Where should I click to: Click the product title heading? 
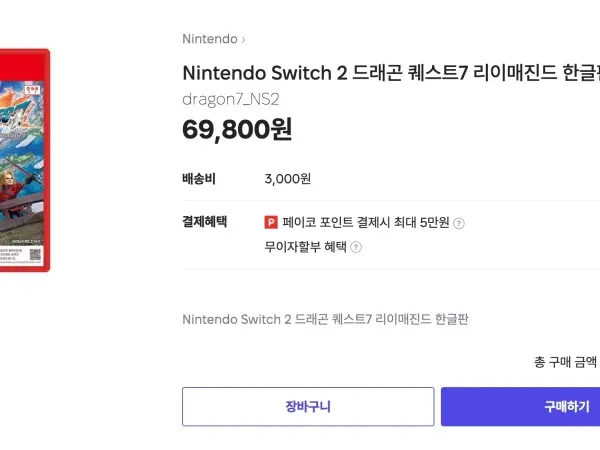click(390, 72)
